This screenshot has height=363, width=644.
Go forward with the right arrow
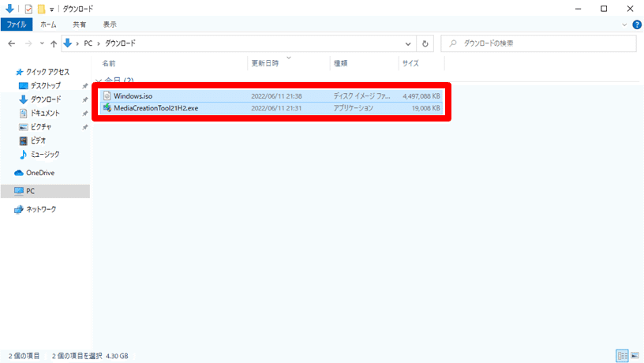(x=28, y=43)
